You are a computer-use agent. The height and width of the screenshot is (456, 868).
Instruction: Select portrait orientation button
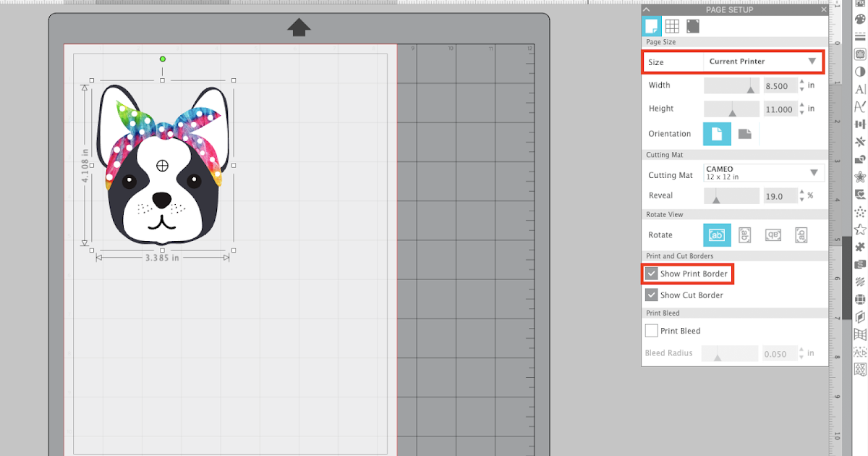click(717, 134)
